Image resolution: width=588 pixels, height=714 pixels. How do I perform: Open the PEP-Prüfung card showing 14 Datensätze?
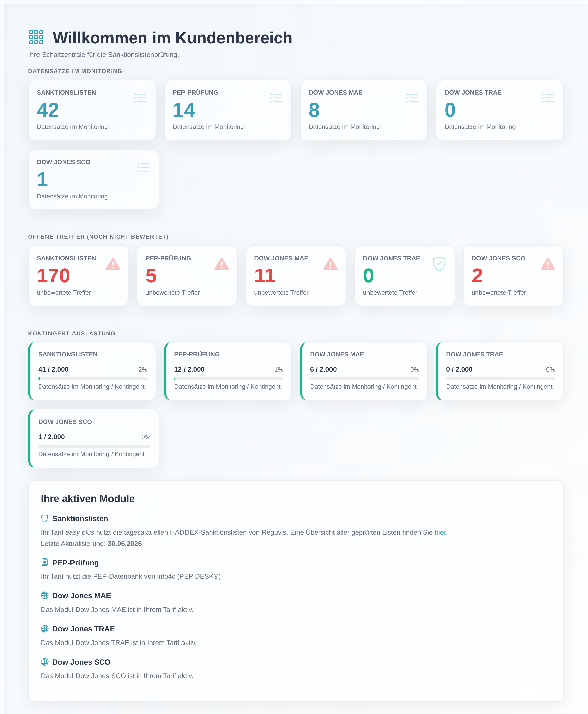[228, 111]
